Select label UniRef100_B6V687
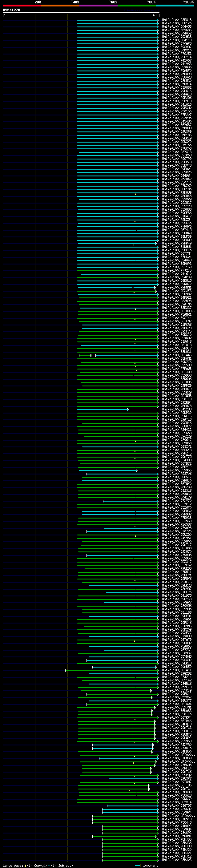 tap(177, 125)
